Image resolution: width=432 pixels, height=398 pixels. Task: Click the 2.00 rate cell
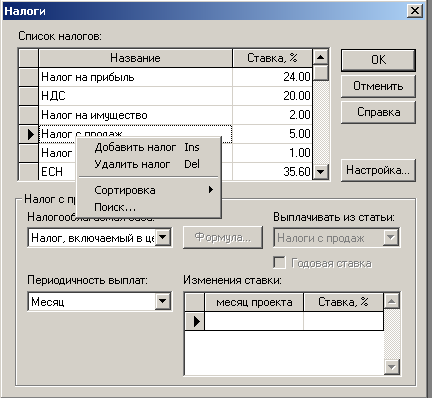click(272, 115)
